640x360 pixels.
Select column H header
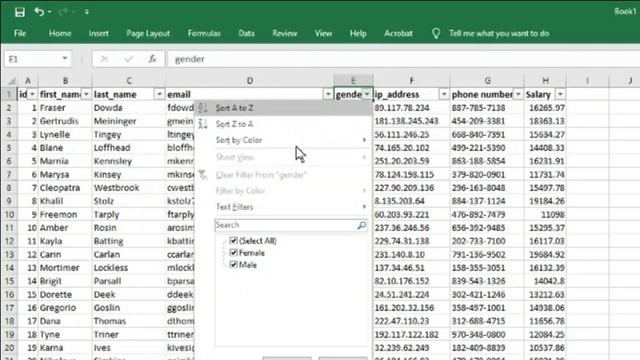545,81
